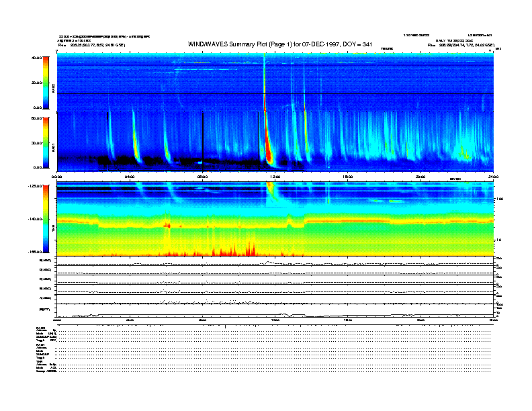
Task: Click the 24:00 time label under RAD1 panel
Action: coord(493,177)
